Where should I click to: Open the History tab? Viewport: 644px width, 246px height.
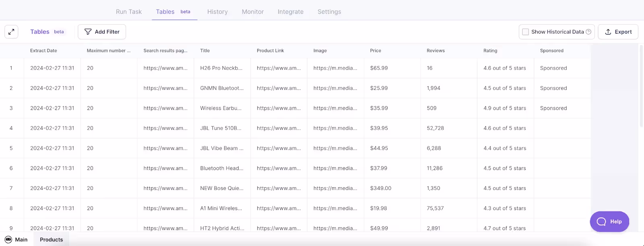[x=217, y=12]
